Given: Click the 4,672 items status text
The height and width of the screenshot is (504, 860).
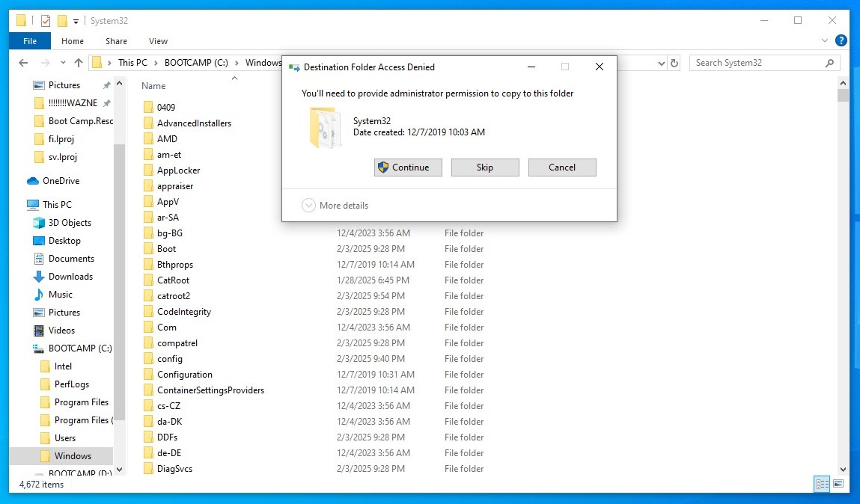Looking at the screenshot, I should click(x=42, y=485).
